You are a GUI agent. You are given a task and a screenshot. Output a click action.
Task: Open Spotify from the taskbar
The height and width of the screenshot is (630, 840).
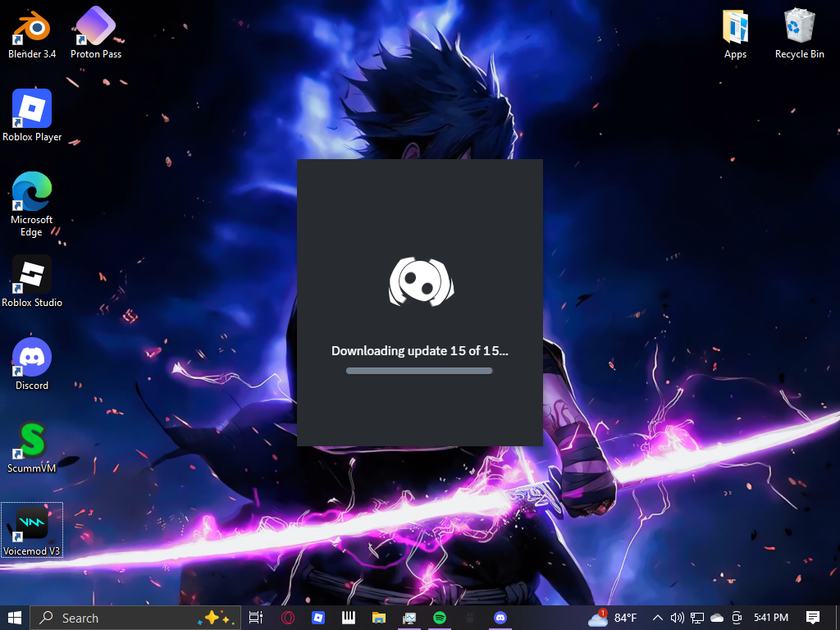point(440,618)
